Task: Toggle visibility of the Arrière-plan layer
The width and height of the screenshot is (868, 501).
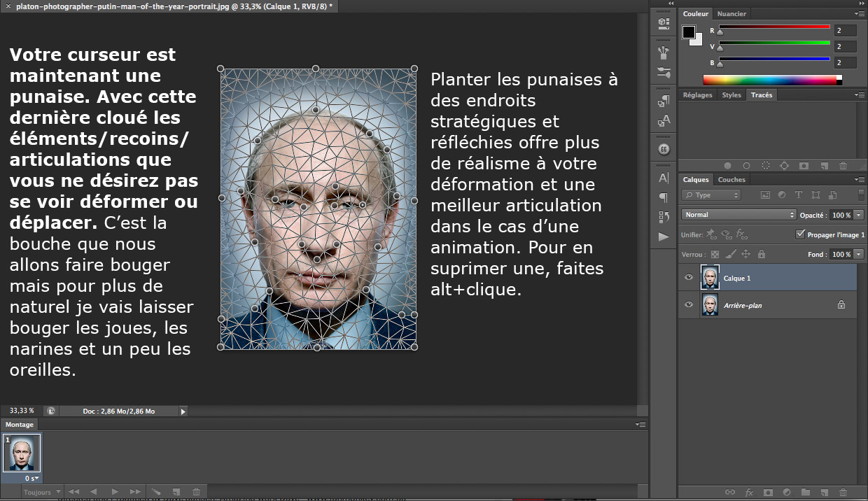Action: click(689, 305)
